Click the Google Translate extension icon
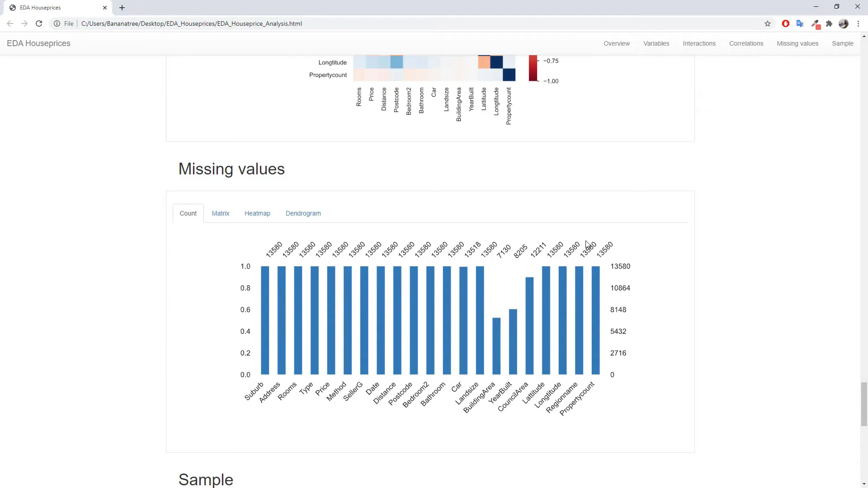Viewport: 868px width, 488px height. coord(800,23)
